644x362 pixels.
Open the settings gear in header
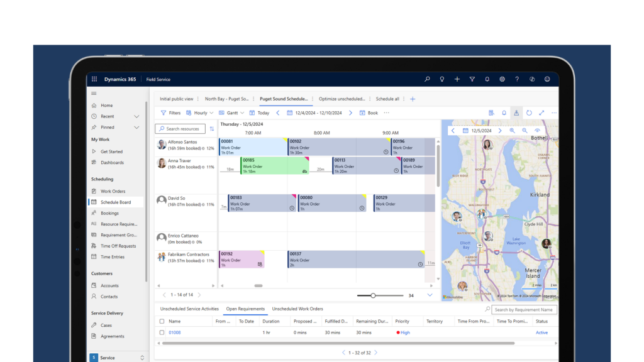coord(502,79)
